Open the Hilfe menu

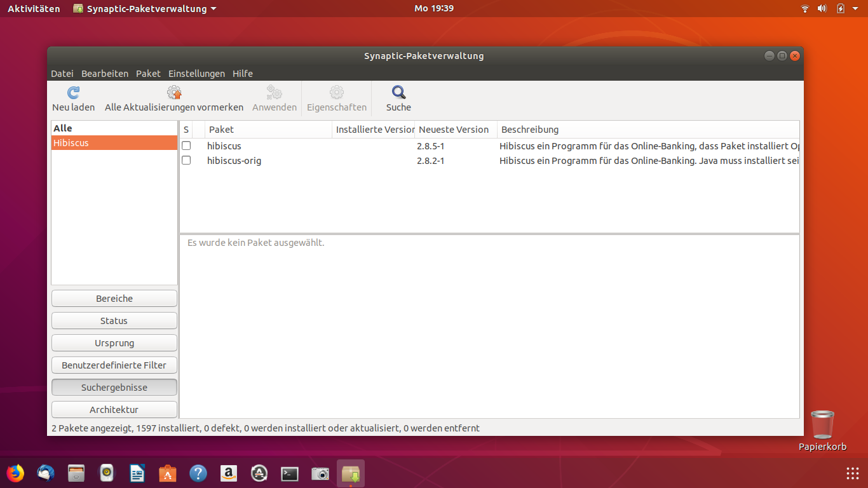pos(243,74)
